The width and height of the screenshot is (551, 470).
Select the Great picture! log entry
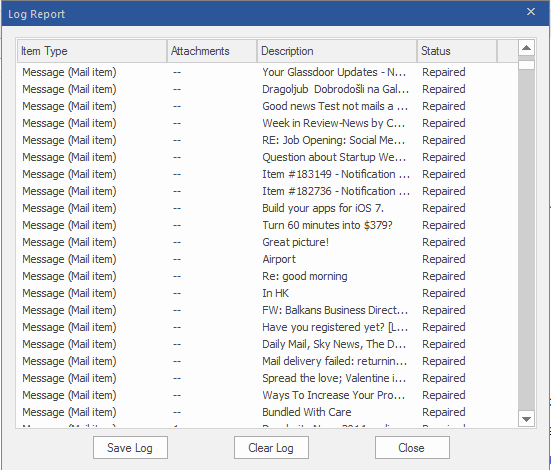267,242
